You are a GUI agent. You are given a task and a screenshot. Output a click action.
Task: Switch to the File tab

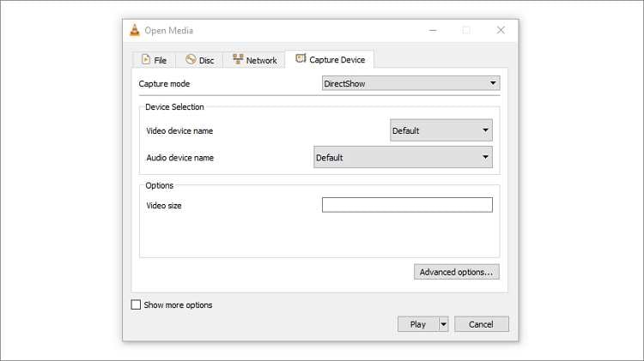point(155,60)
